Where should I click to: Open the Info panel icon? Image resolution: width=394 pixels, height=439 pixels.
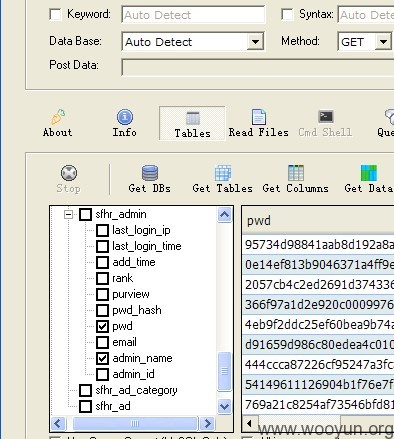(125, 117)
